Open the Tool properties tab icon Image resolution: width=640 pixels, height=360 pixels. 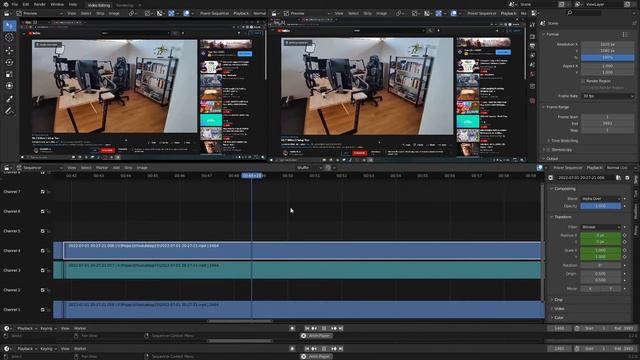pyautogui.click(x=532, y=25)
